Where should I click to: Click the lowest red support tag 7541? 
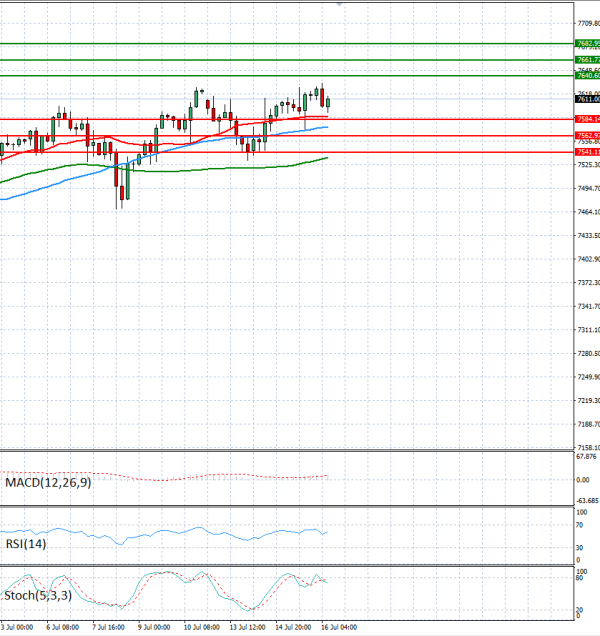(587, 152)
